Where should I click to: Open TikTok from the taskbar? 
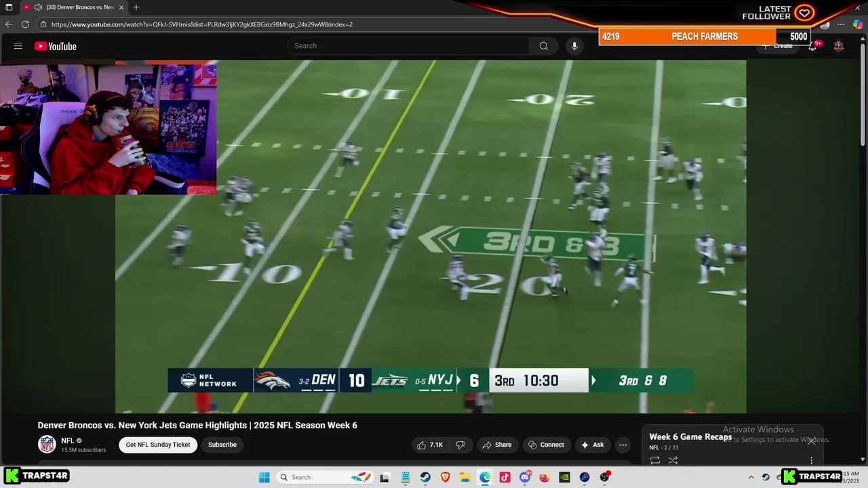pos(505,477)
